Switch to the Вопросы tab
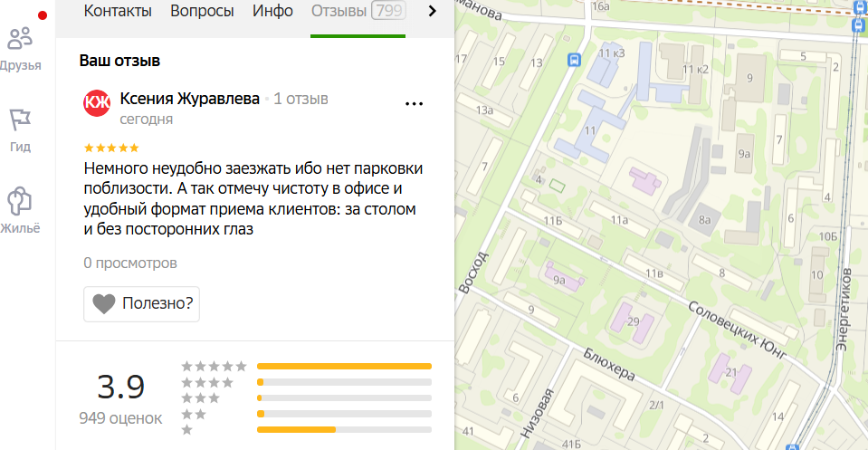868x450 pixels. coord(202,11)
